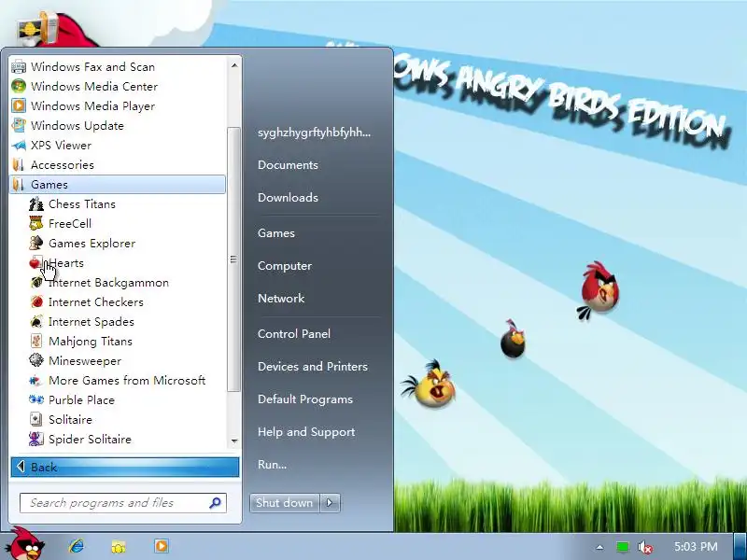Open Games in the right pane
Screen dimensions: 747x560
[276, 232]
